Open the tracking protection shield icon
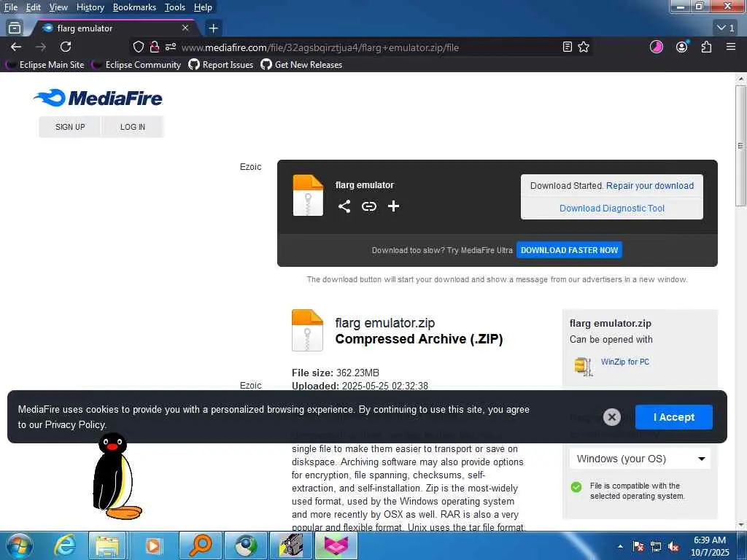The width and height of the screenshot is (747, 560). pyautogui.click(x=138, y=47)
